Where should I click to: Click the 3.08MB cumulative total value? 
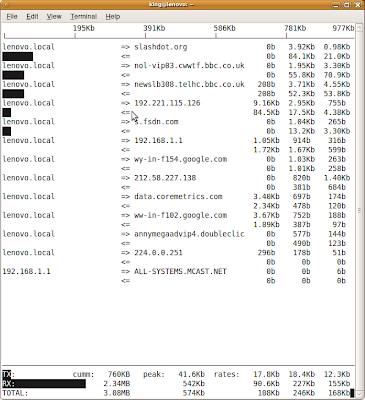tap(117, 393)
